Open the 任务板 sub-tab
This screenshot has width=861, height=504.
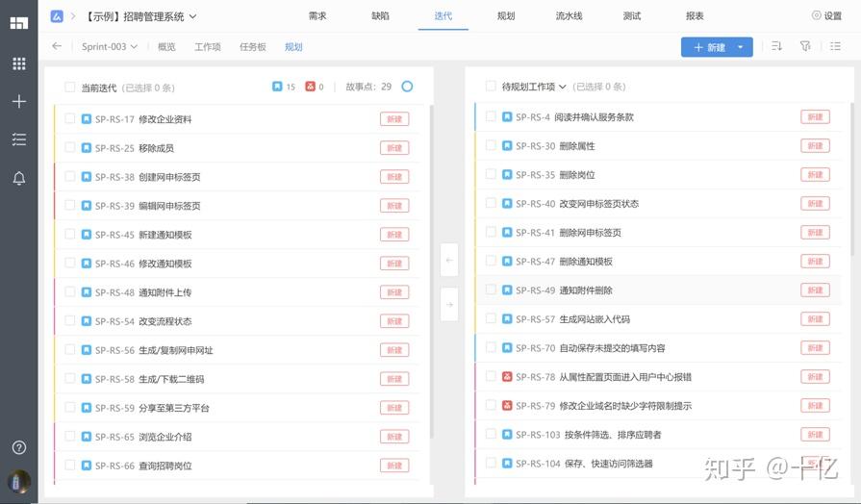coord(253,47)
